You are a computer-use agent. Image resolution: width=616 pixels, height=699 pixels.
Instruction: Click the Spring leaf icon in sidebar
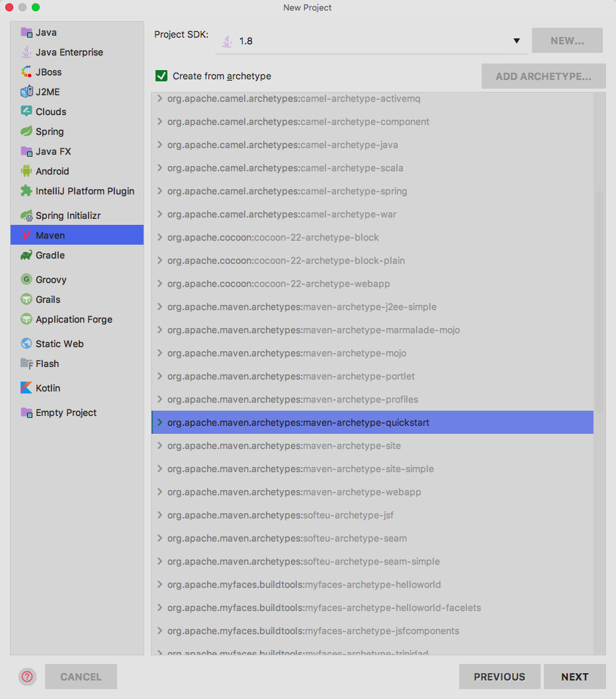tap(26, 132)
